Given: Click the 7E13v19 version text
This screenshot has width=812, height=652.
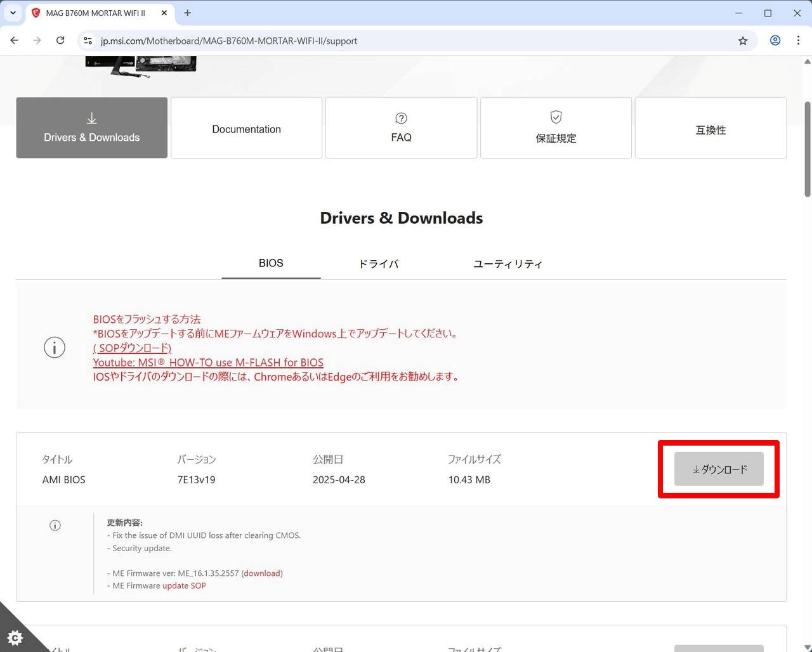Looking at the screenshot, I should (x=196, y=480).
